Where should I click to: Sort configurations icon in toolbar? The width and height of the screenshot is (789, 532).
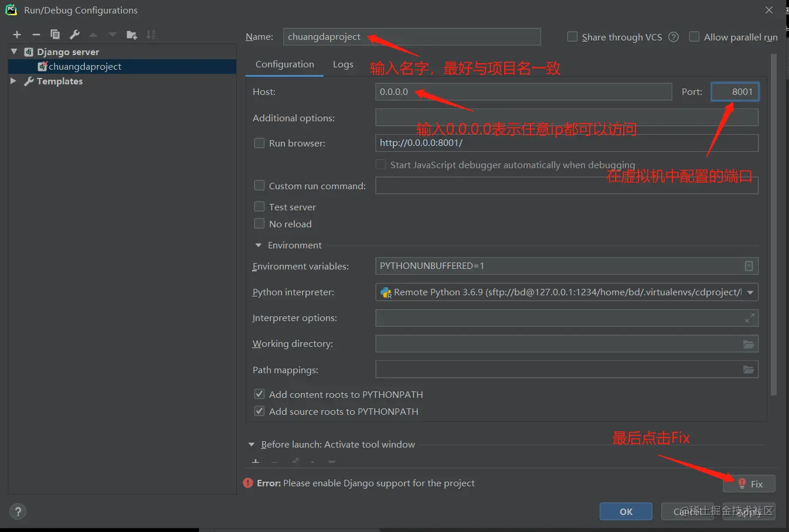point(151,35)
